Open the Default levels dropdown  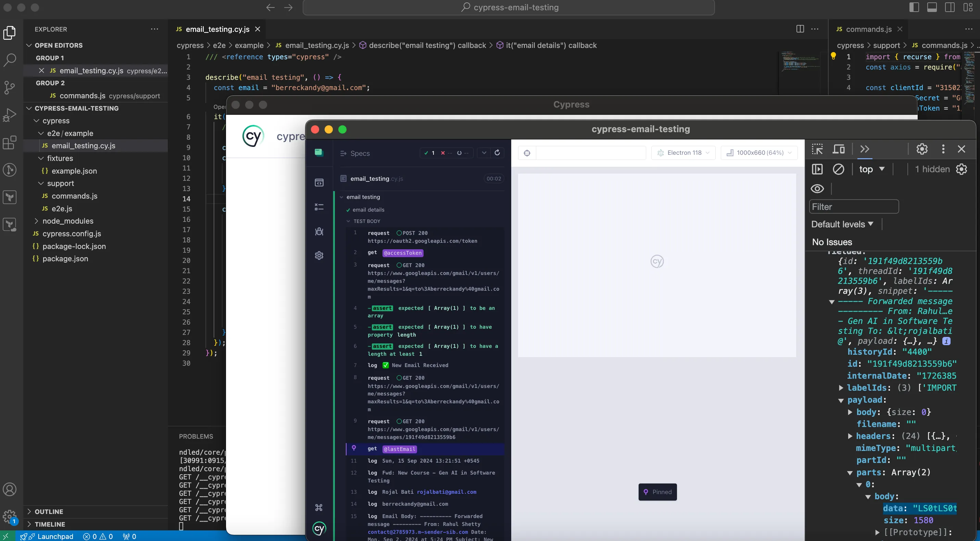pos(842,225)
